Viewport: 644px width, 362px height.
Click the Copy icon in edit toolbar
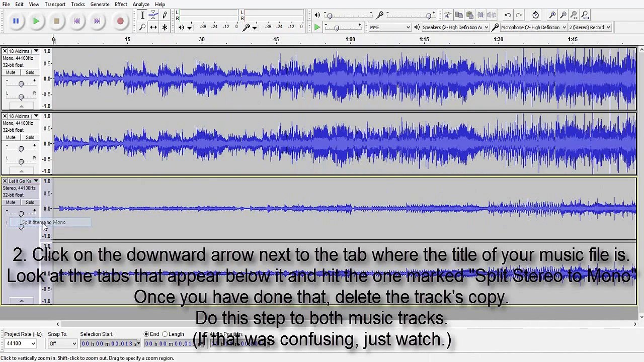tap(458, 15)
